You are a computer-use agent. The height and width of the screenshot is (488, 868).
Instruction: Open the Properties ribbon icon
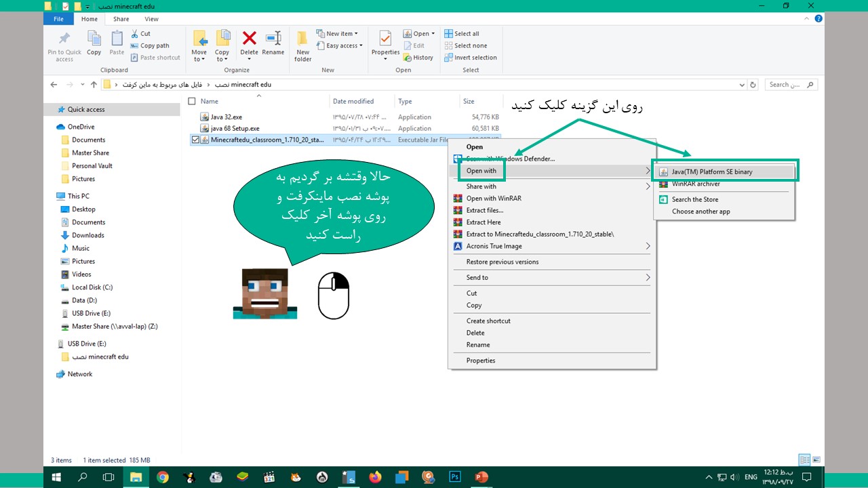385,43
